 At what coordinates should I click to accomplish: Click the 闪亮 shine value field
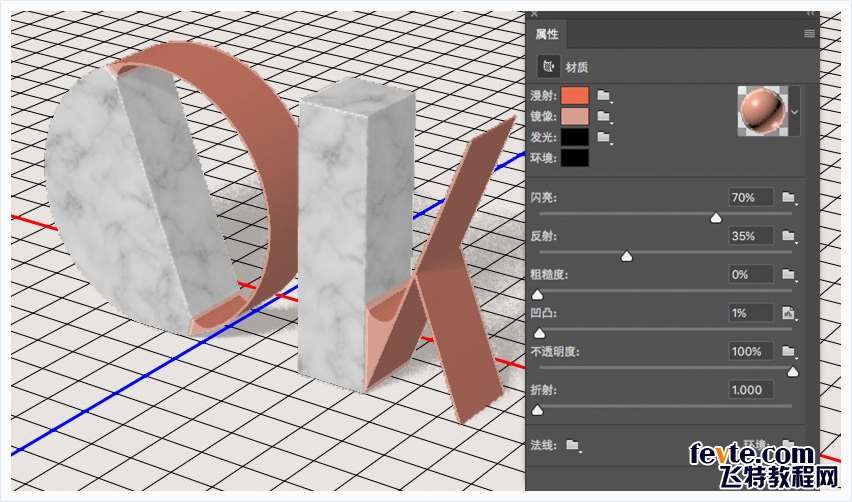pyautogui.click(x=751, y=197)
